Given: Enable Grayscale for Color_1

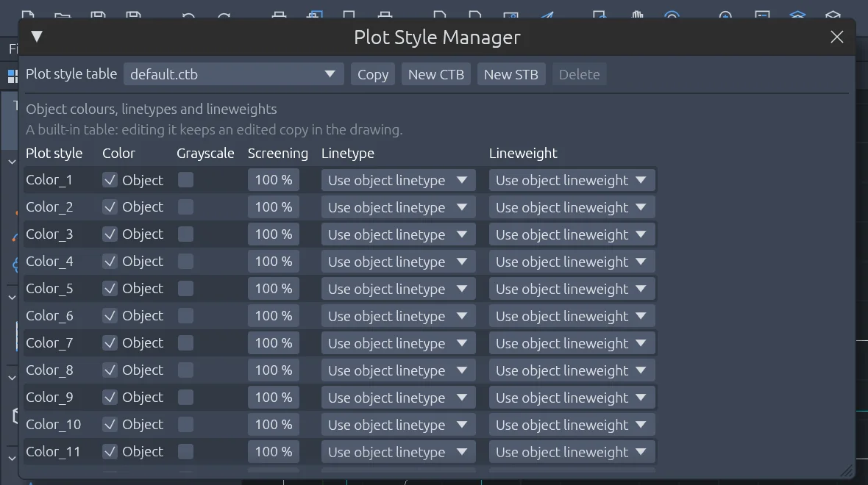Looking at the screenshot, I should [x=186, y=180].
